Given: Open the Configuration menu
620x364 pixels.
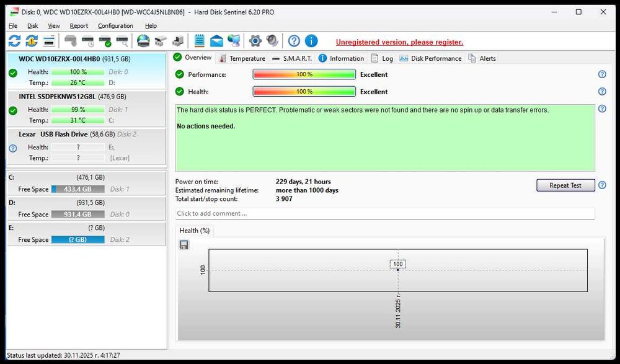Looking at the screenshot, I should [x=115, y=25].
